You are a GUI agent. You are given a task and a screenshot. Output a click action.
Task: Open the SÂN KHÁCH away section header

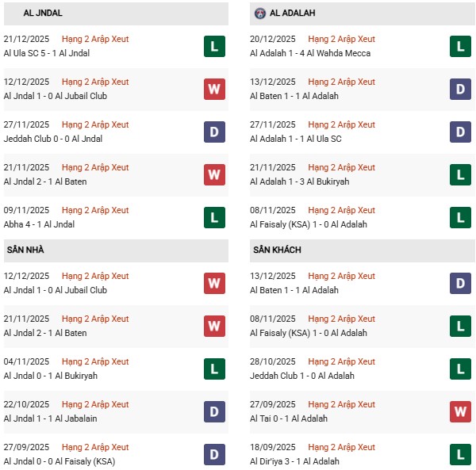pos(278,250)
